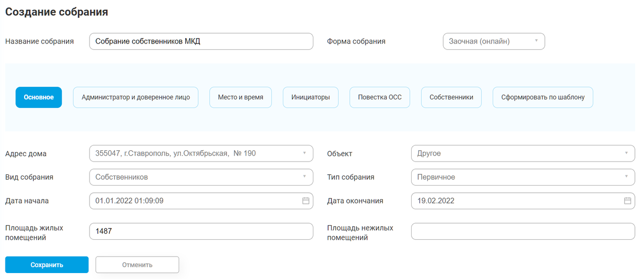Open the Адрес дома dropdown
The height and width of the screenshot is (279, 644).
(201, 153)
